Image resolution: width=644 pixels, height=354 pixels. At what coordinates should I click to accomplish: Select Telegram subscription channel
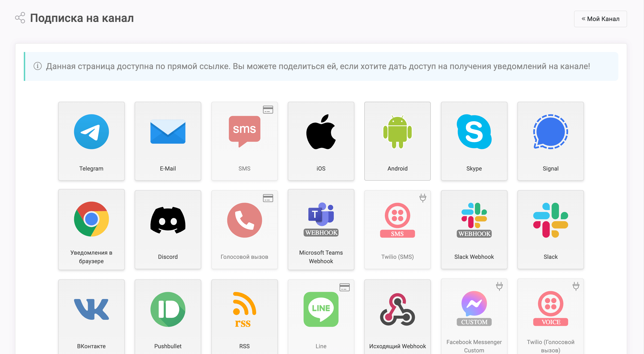91,140
